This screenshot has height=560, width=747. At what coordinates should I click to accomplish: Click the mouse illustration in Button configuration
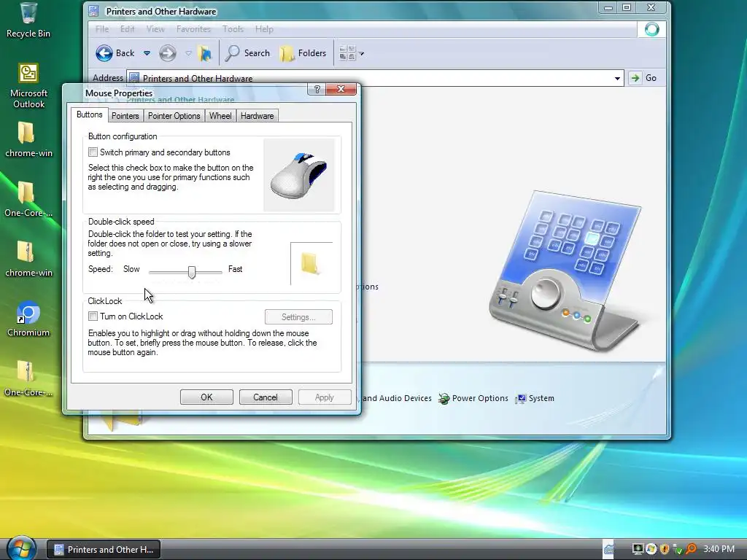tap(298, 175)
